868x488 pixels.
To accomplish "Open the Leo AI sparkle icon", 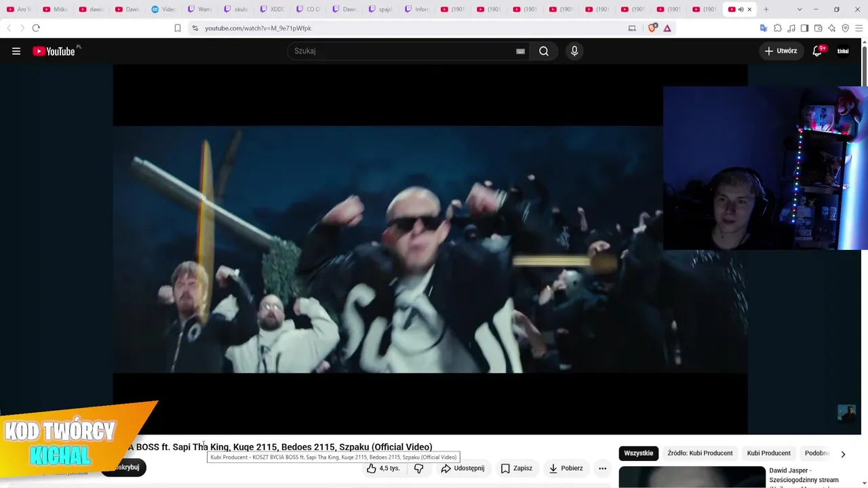I will (831, 28).
